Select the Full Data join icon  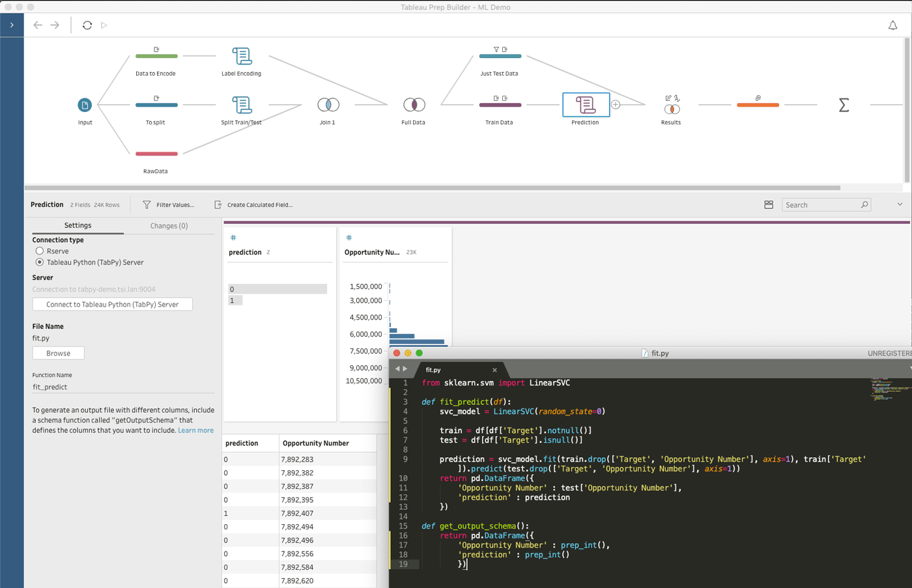pyautogui.click(x=414, y=105)
